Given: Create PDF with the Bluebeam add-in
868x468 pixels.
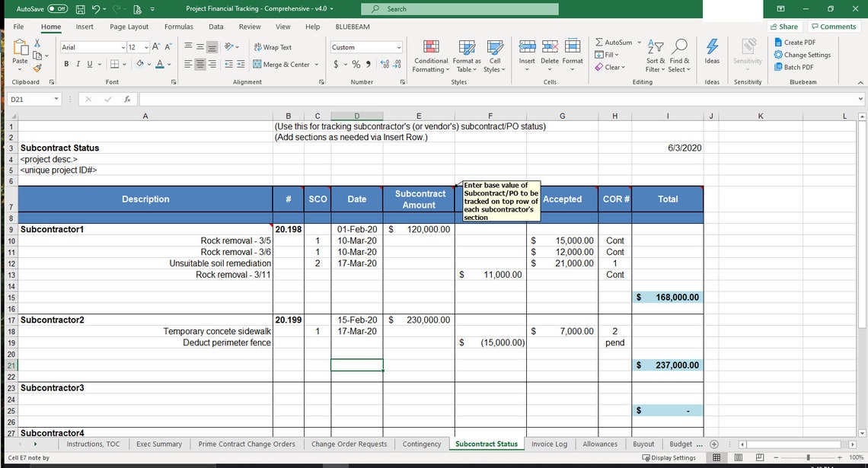Looking at the screenshot, I should [x=797, y=43].
